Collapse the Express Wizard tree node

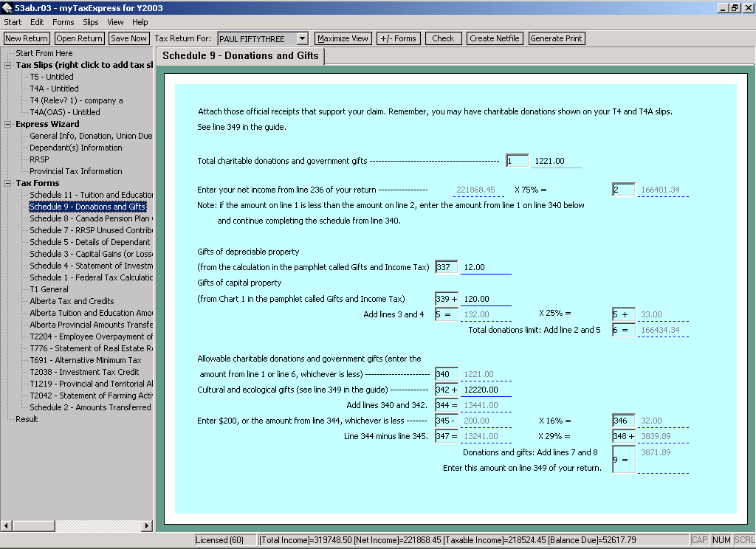tap(8, 124)
